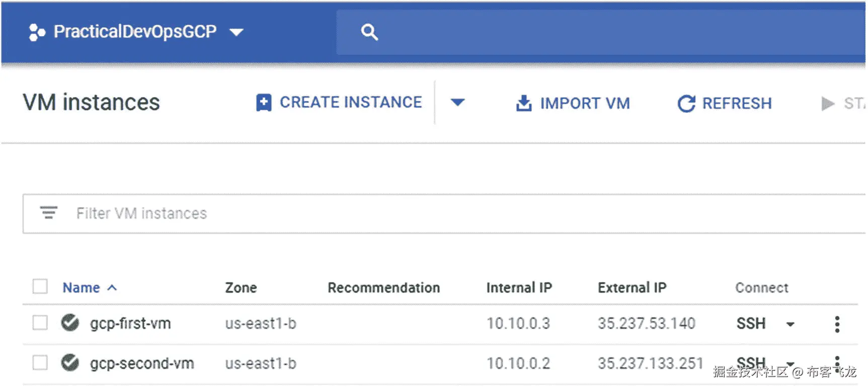Click the Name column sort arrow
Screen dimensions: 868x390
[x=112, y=288]
